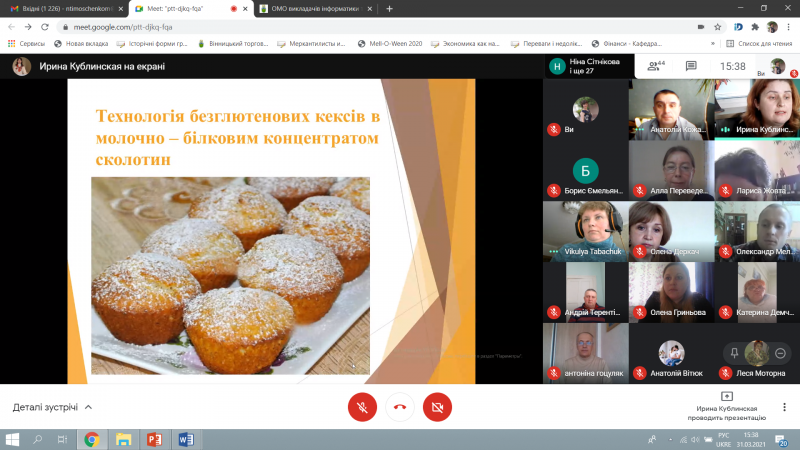The width and height of the screenshot is (800, 450).
Task: Remove Леся Моторна with minus icon
Action: pos(780,353)
